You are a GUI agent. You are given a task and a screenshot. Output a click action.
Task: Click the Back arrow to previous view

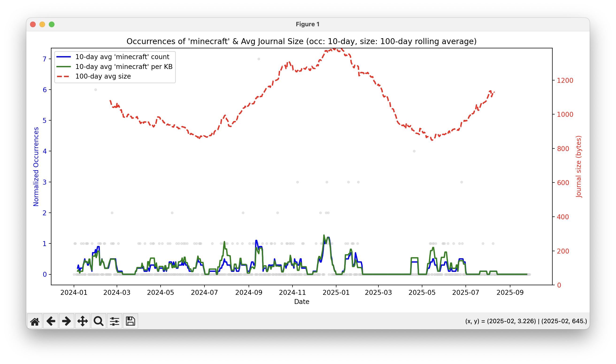[50, 321]
